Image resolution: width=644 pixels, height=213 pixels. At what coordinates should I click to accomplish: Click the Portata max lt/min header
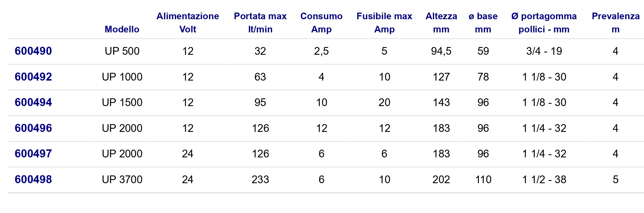coord(260,23)
